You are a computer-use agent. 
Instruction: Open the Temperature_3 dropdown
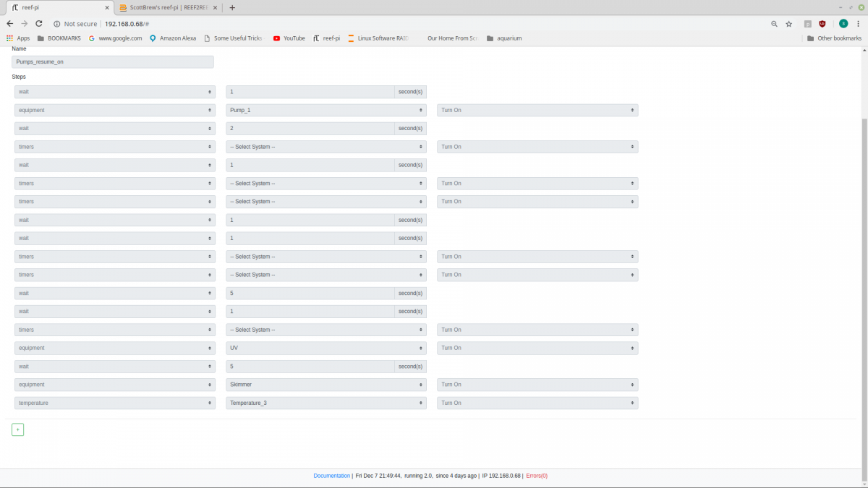point(326,403)
